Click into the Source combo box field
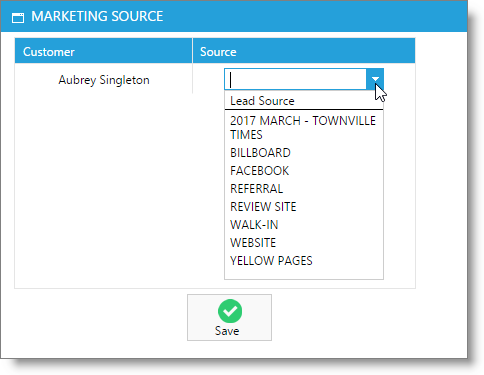Screen dimensions: 484x375 295,79
